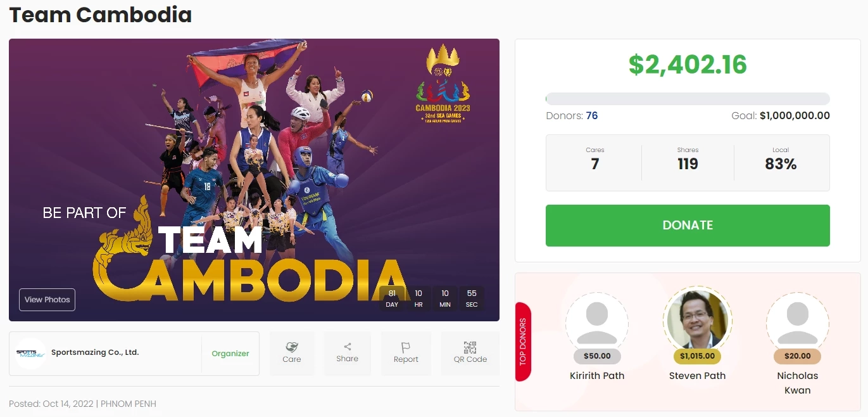Click Kiririth Path's avatar placeholder

click(x=597, y=323)
